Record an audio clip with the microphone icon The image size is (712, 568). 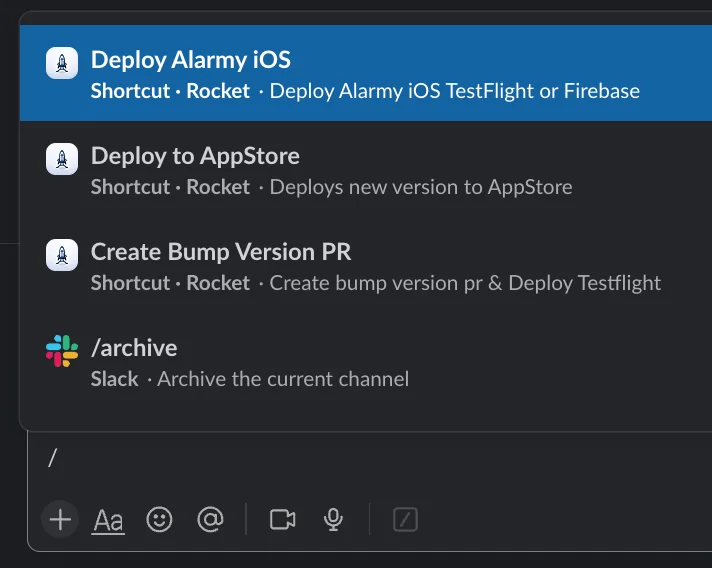(333, 519)
